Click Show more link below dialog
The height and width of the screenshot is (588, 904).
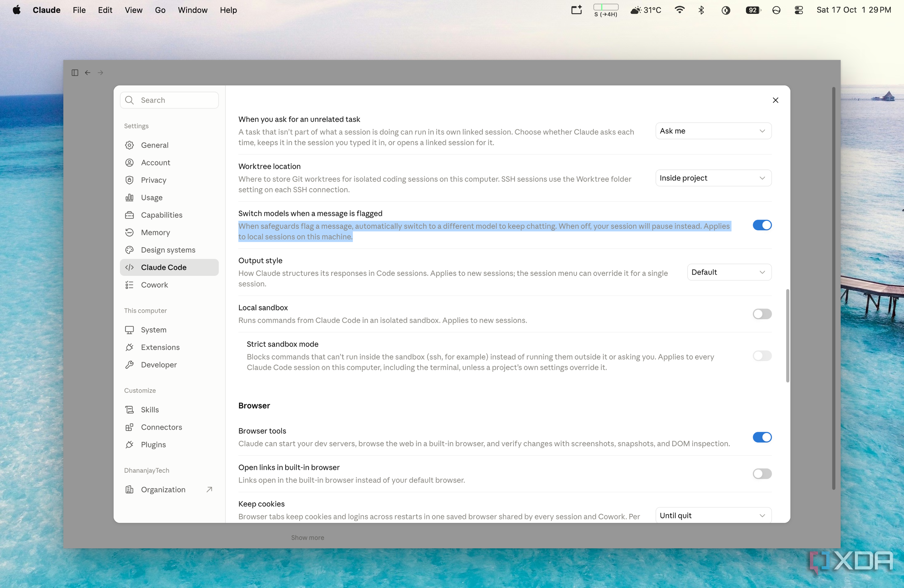(x=308, y=538)
